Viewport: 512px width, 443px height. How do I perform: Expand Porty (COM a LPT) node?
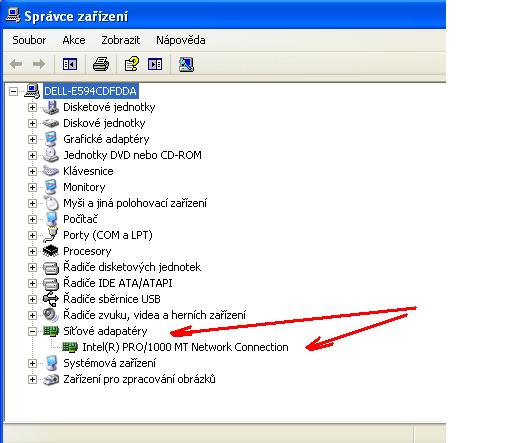click(32, 235)
